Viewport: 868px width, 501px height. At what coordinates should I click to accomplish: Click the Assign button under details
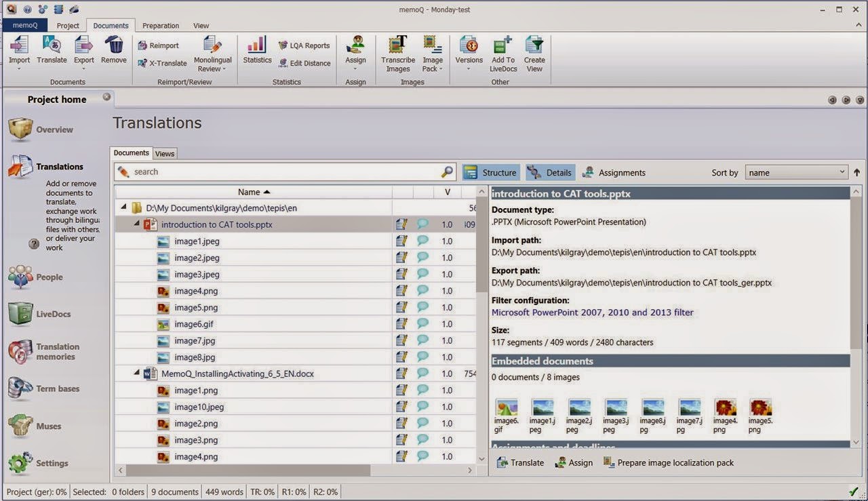point(574,462)
